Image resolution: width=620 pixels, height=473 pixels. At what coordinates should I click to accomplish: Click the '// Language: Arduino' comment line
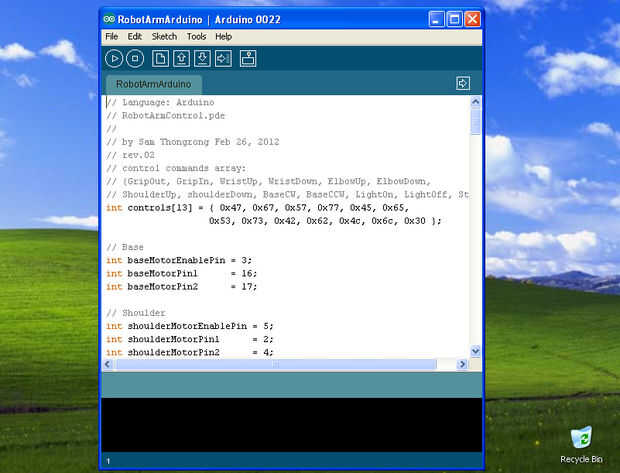[x=160, y=102]
